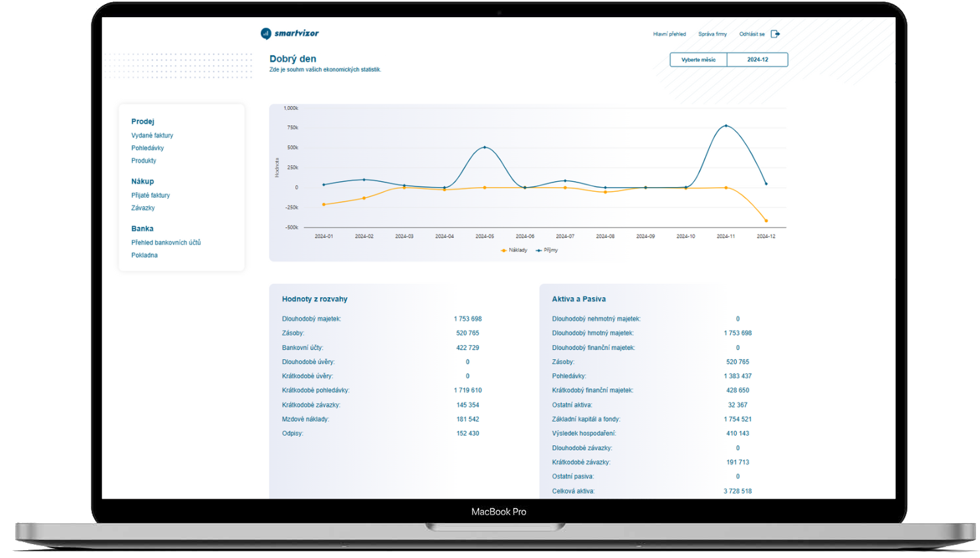This screenshot has height=558, width=980.
Task: Open Přehled bankovních účtů
Action: tap(166, 243)
